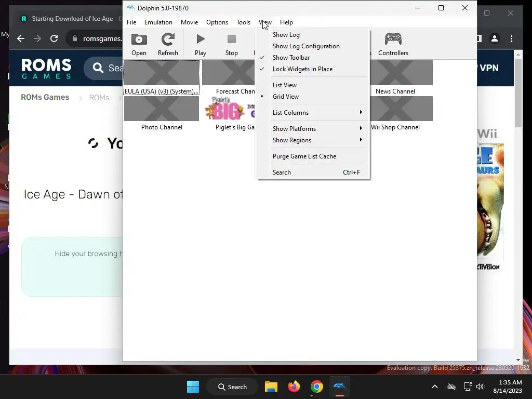Click the ROMs breadcrumb link

click(x=99, y=98)
